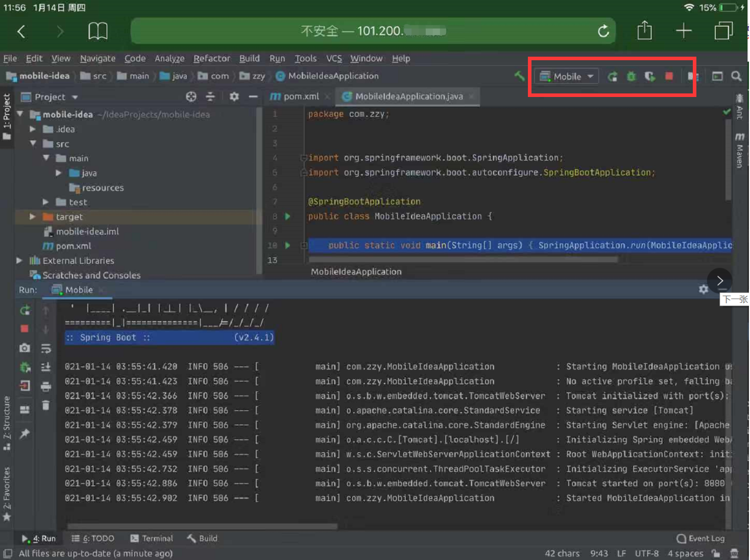Click the camera dump threads icon

coord(25,348)
